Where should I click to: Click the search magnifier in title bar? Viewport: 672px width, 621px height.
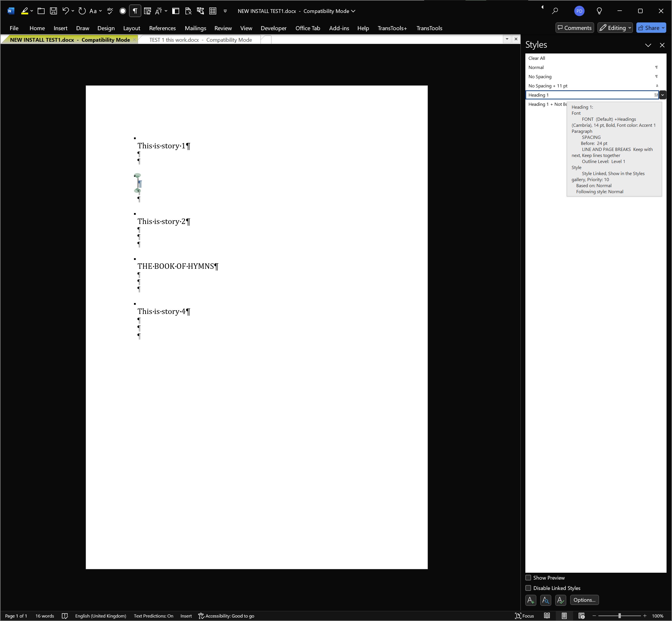point(555,11)
